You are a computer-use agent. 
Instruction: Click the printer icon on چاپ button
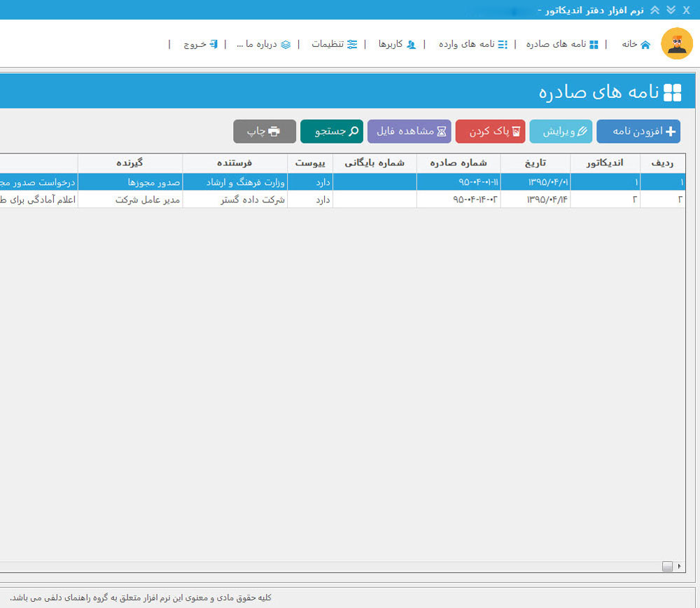coord(274,131)
